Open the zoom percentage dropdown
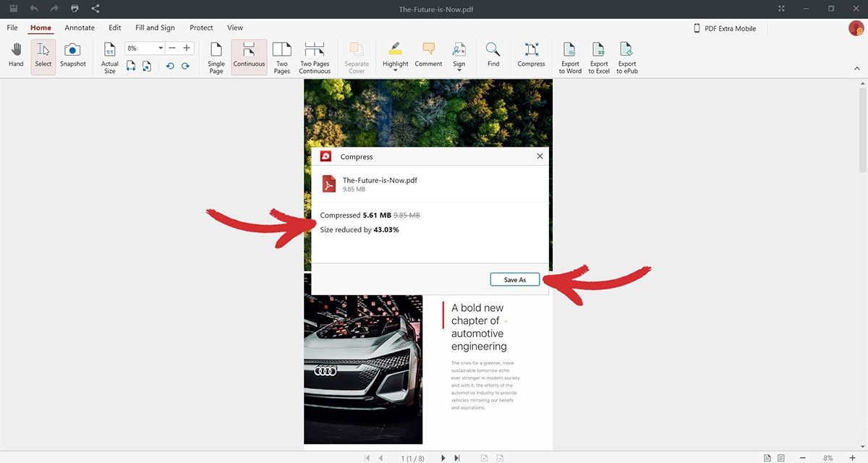Image resolution: width=868 pixels, height=463 pixels. click(161, 48)
